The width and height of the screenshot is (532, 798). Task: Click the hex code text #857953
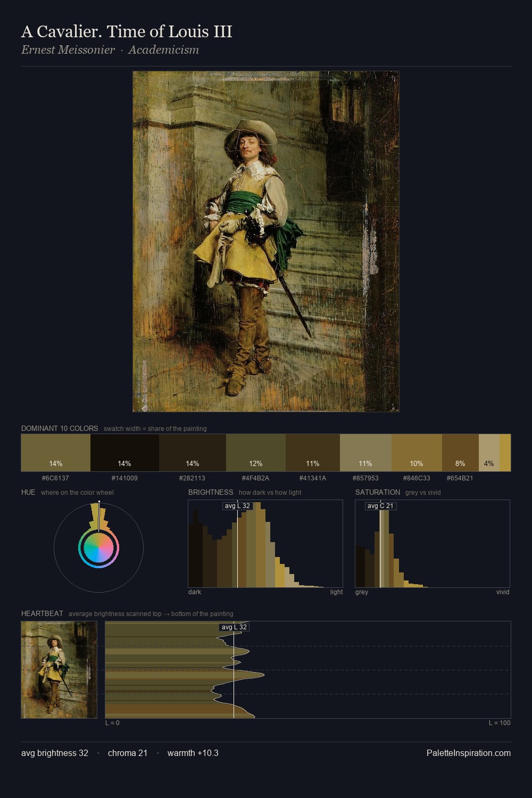[365, 478]
